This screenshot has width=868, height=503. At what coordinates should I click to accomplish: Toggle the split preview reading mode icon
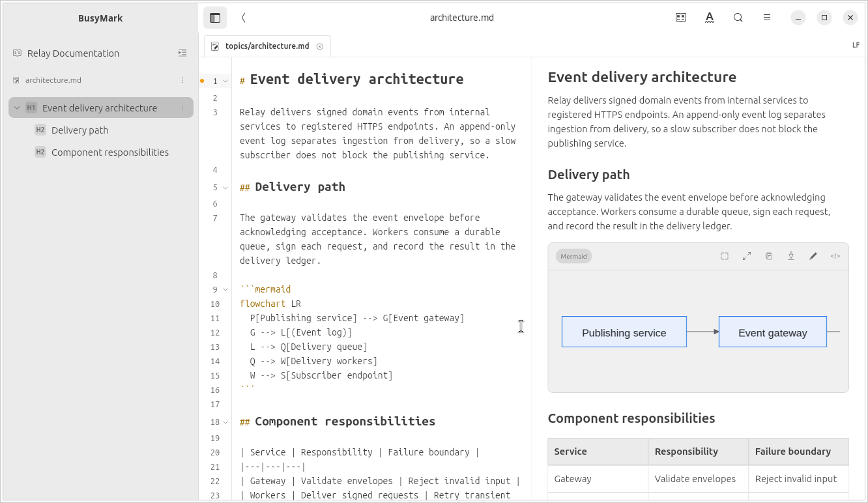tap(681, 18)
